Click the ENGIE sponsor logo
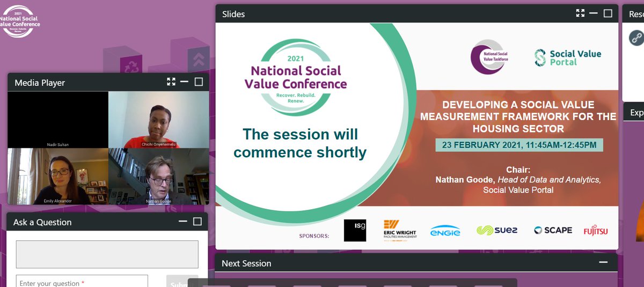Viewport: 644px width, 287px height. (445, 231)
